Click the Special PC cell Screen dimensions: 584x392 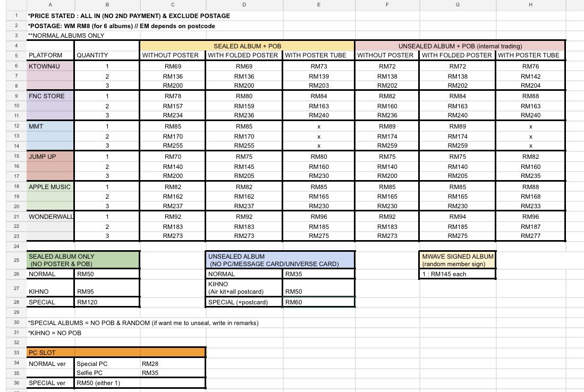(107, 364)
